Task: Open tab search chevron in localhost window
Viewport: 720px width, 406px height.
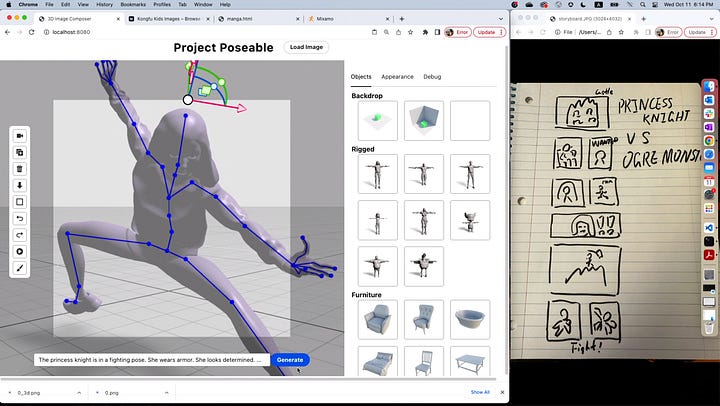Action: click(x=501, y=19)
